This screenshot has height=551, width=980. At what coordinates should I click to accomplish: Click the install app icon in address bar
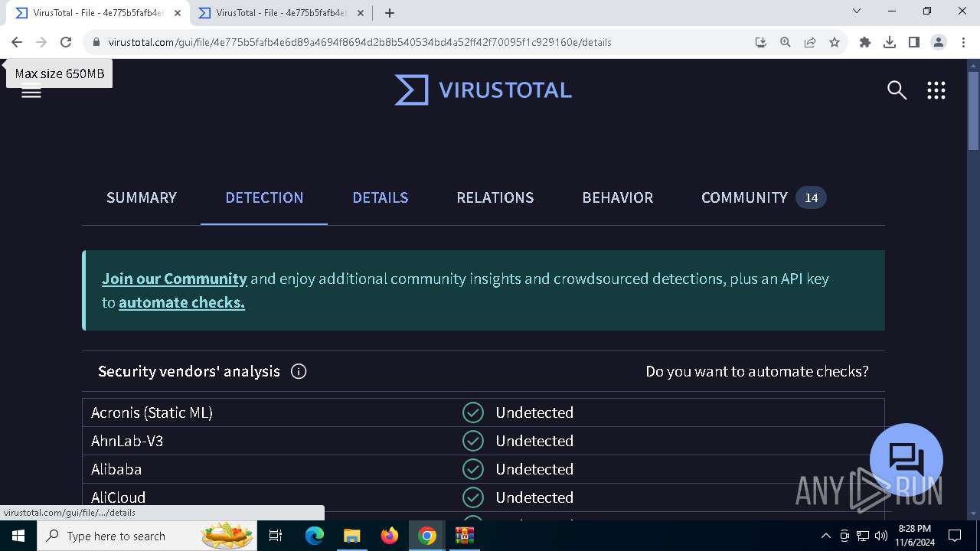click(760, 42)
